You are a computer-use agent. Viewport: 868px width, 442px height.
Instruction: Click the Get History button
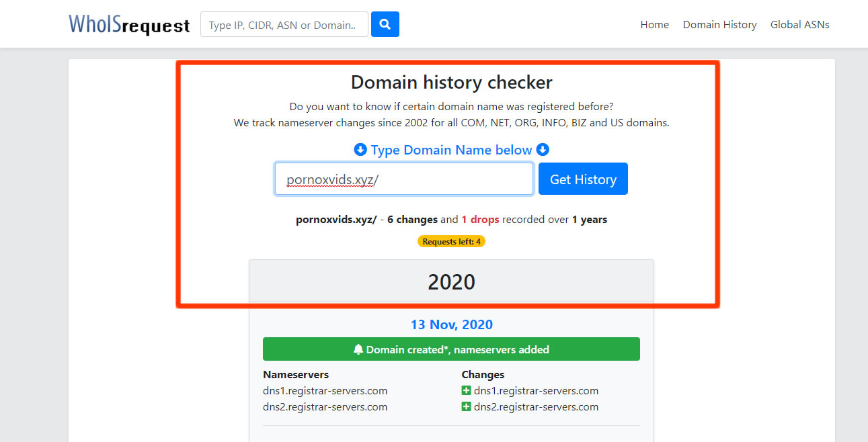tap(583, 179)
